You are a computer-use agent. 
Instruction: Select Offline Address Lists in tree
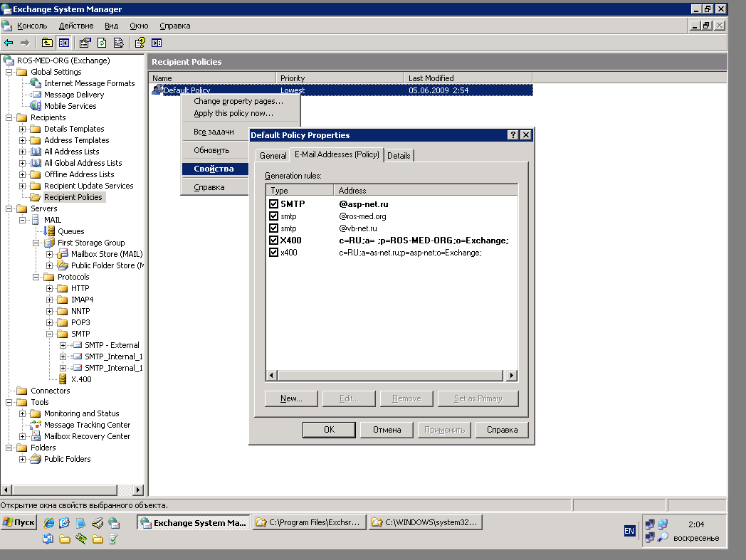pos(79,174)
